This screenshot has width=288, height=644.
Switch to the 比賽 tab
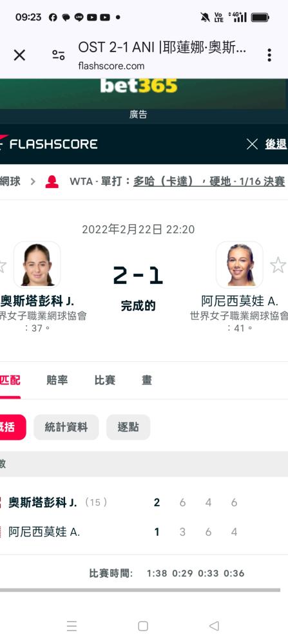[x=105, y=381]
